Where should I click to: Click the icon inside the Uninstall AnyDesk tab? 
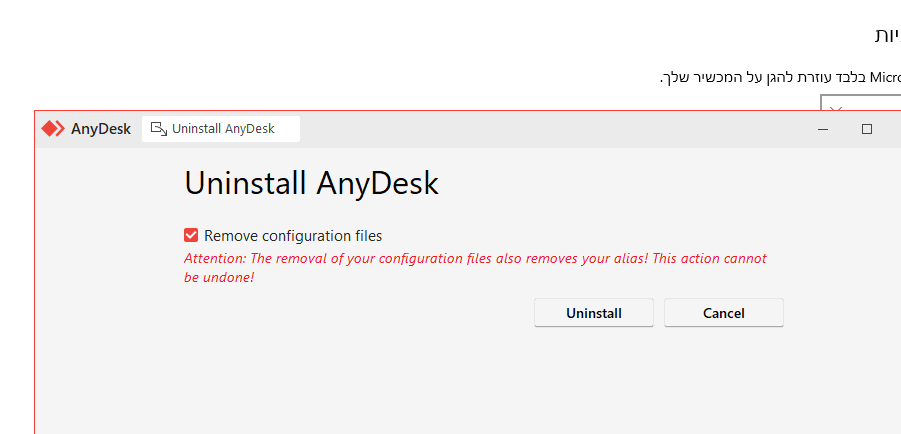158,129
